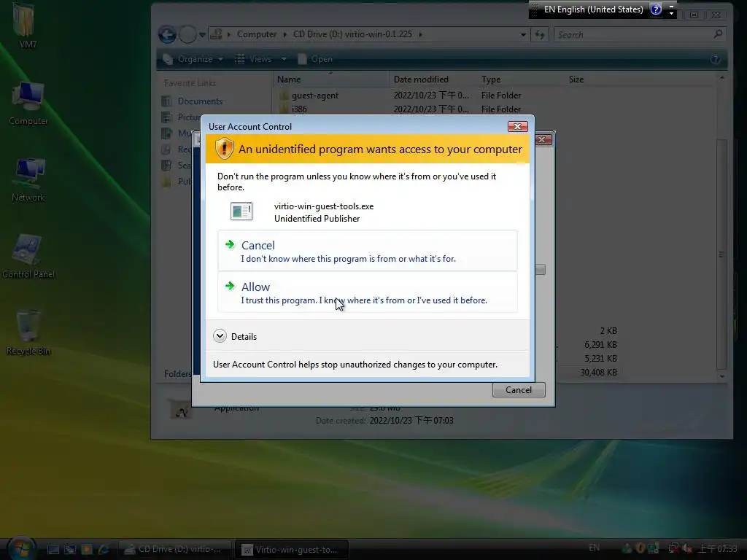Open address bar previous locations dropdown

coord(523,35)
